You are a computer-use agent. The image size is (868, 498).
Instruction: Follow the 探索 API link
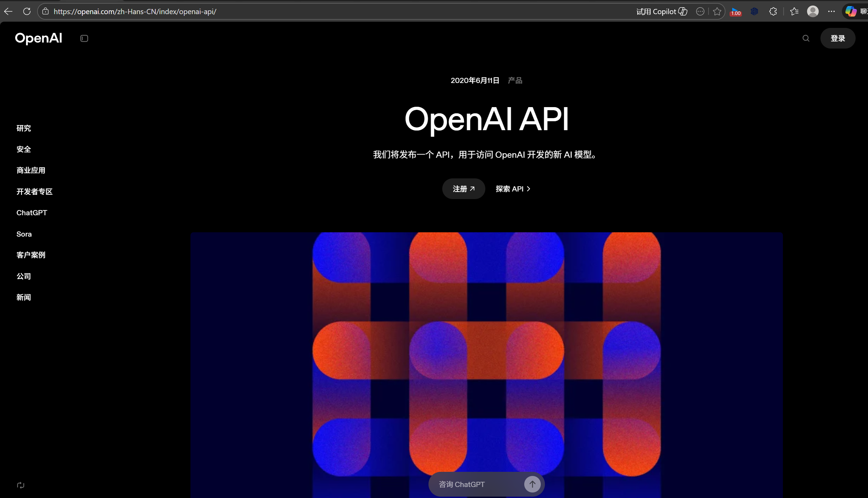pos(513,188)
